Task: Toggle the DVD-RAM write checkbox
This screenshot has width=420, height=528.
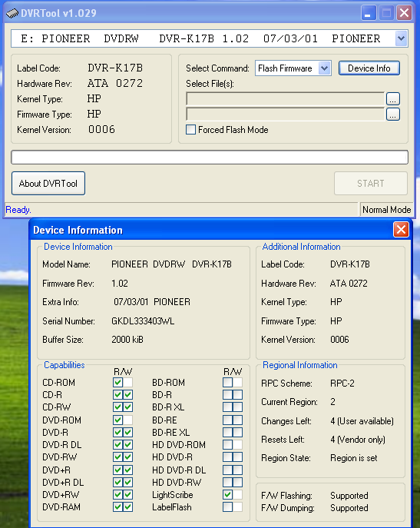Action: (x=128, y=507)
